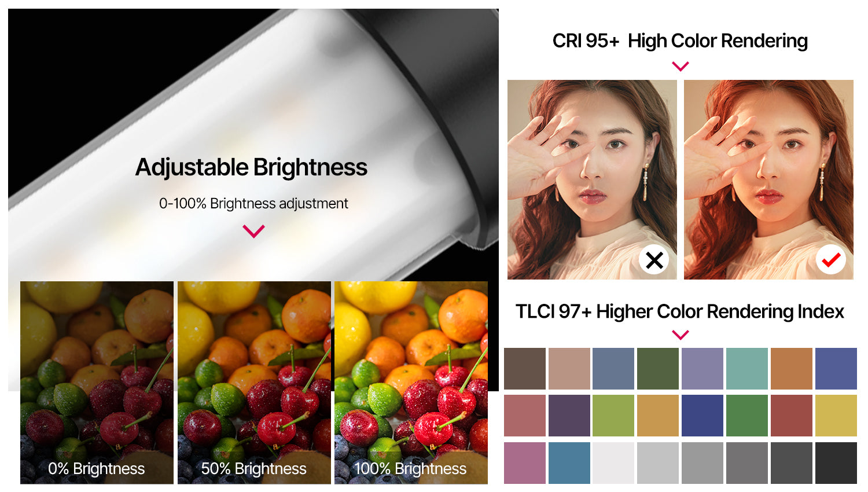This screenshot has height=492, width=868.
Task: Click the Adjustable Brightness heading
Action: coord(251,167)
